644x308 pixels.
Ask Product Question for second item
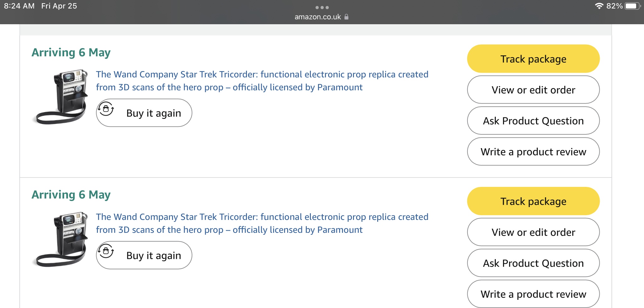533,263
